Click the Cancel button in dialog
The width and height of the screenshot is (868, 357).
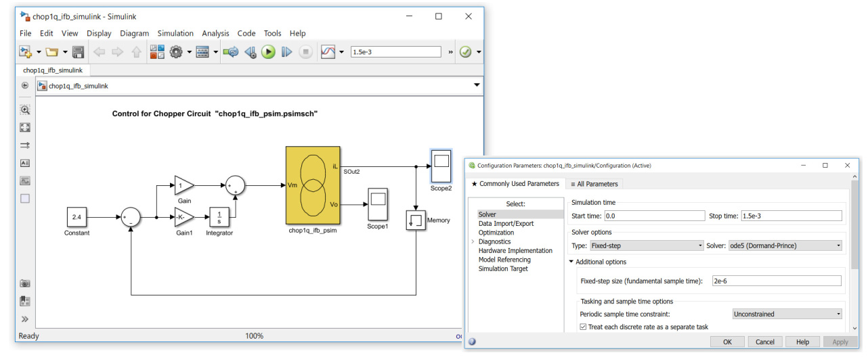pos(765,342)
